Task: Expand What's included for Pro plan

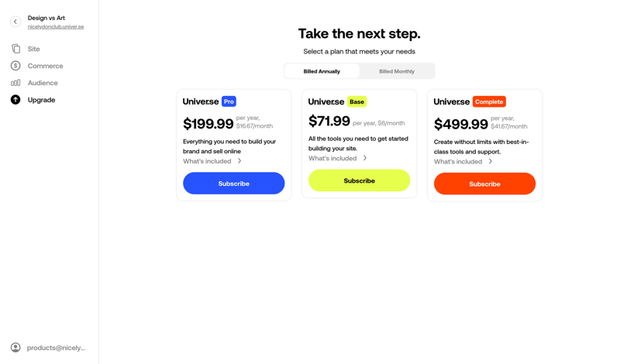Action: tap(212, 161)
